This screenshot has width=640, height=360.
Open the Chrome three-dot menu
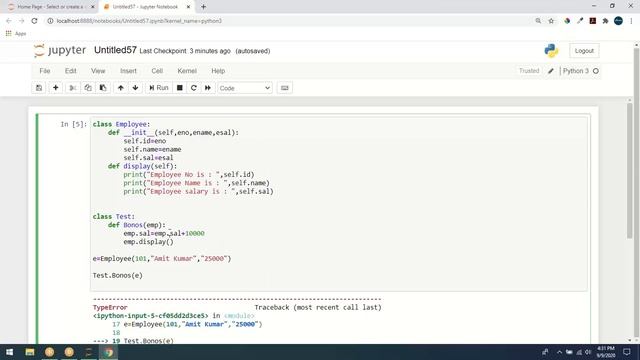[631, 21]
